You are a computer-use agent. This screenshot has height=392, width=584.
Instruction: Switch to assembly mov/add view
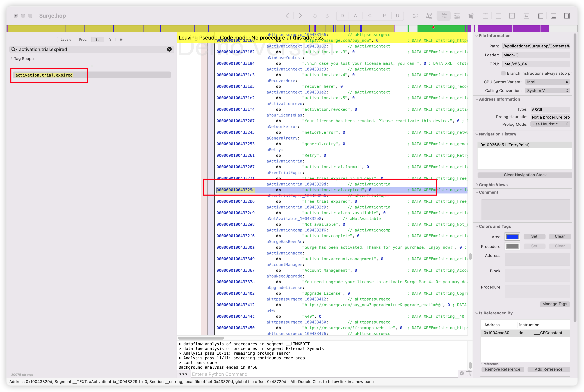(415, 16)
